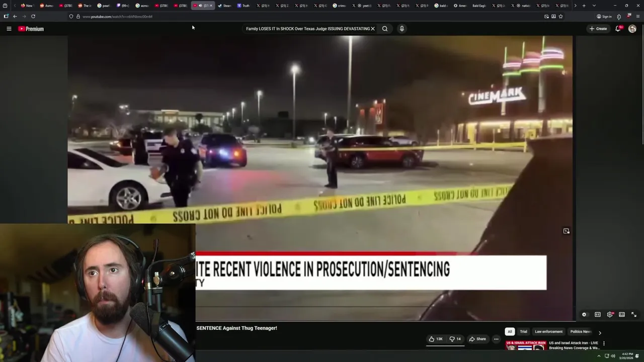Click the red-badged extension in toolbar

(628, 16)
